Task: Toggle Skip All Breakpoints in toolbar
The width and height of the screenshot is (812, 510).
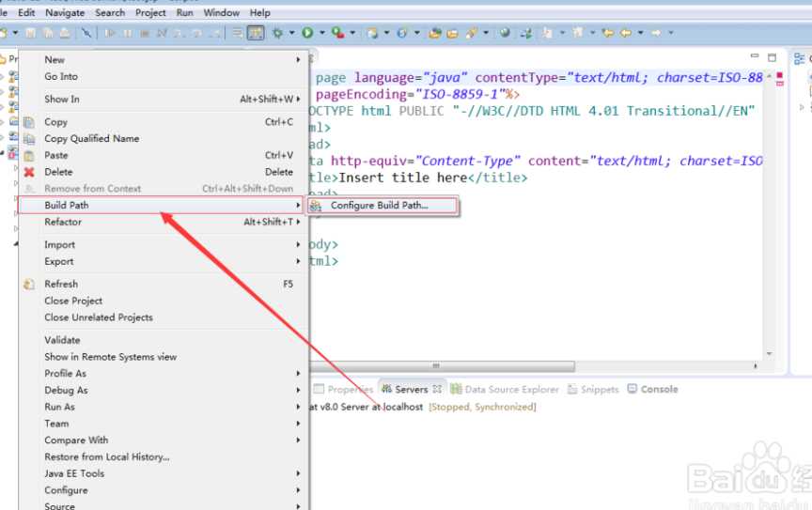Action: click(86, 33)
